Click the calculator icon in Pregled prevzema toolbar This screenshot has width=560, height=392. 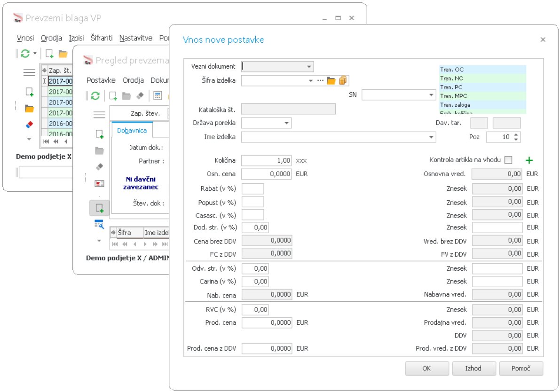(158, 96)
